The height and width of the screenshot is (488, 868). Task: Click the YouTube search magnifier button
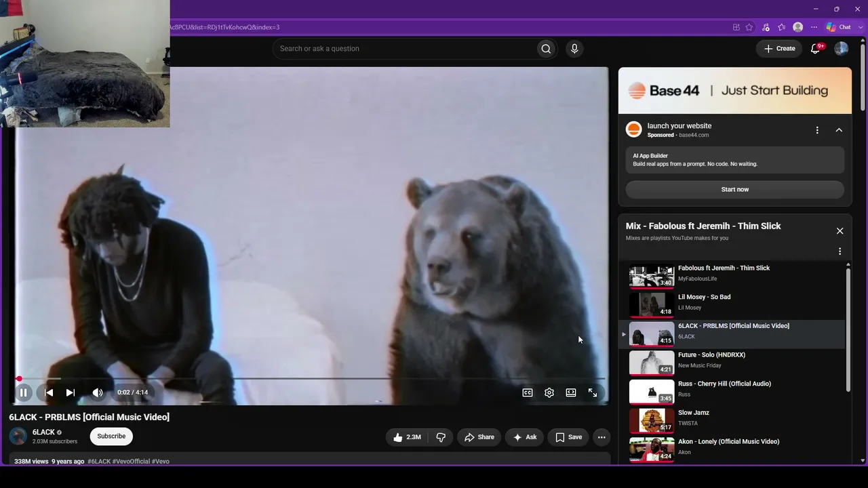546,49
